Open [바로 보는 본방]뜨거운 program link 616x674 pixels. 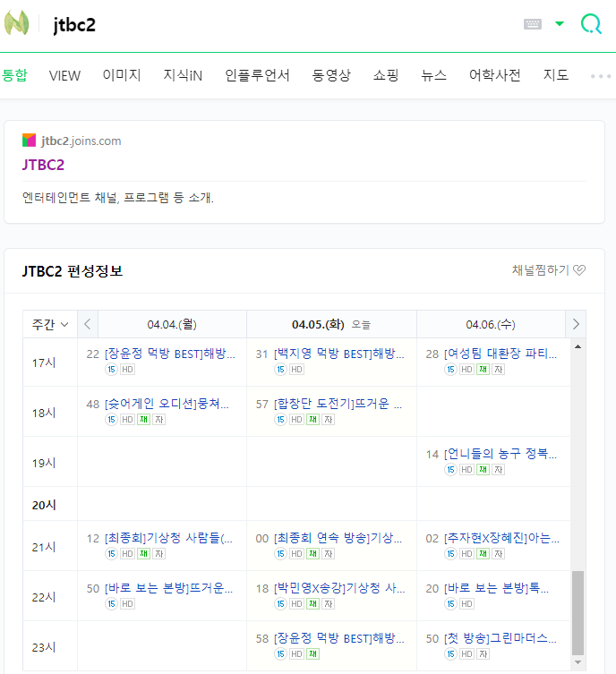click(x=168, y=588)
